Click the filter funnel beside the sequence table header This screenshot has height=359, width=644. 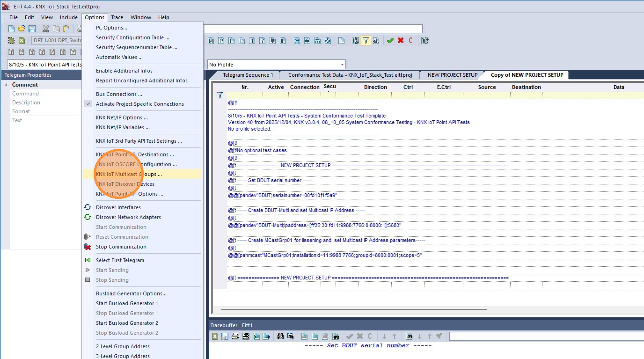[220, 95]
